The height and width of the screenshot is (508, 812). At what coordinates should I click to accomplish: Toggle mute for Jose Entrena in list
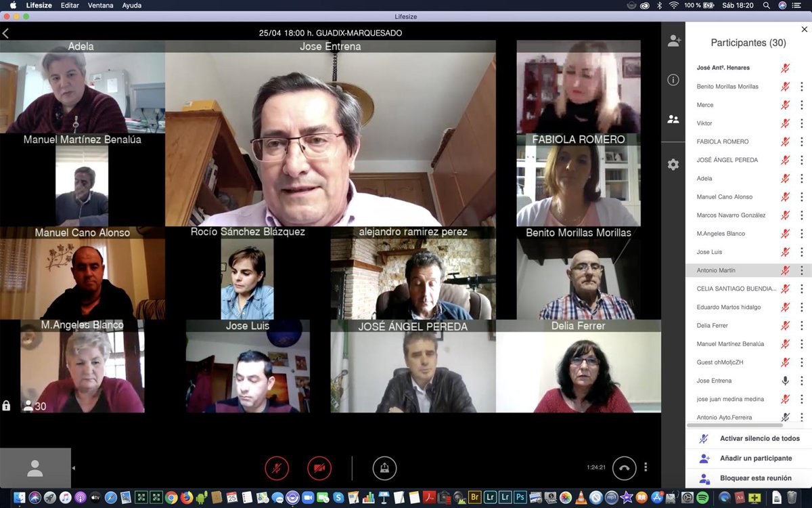785,381
